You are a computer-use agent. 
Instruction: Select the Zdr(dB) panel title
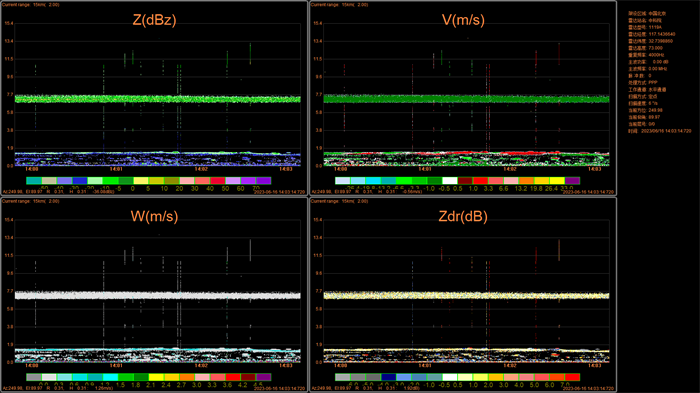463,217
